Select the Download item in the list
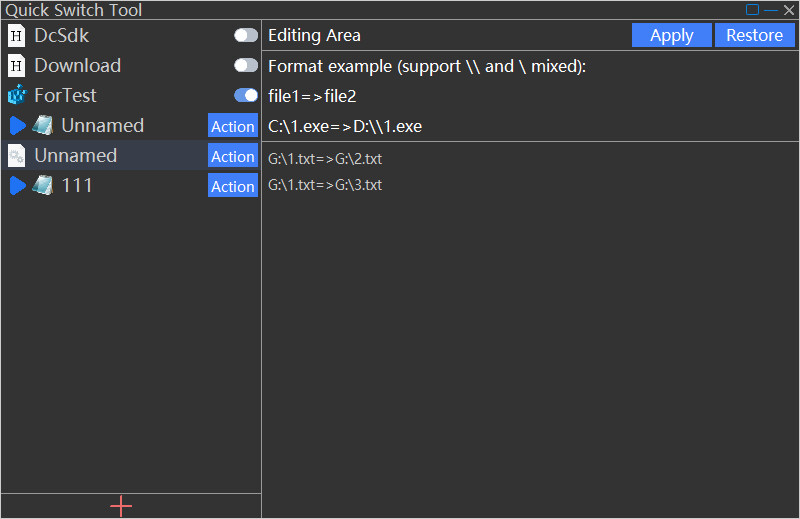 [78, 66]
